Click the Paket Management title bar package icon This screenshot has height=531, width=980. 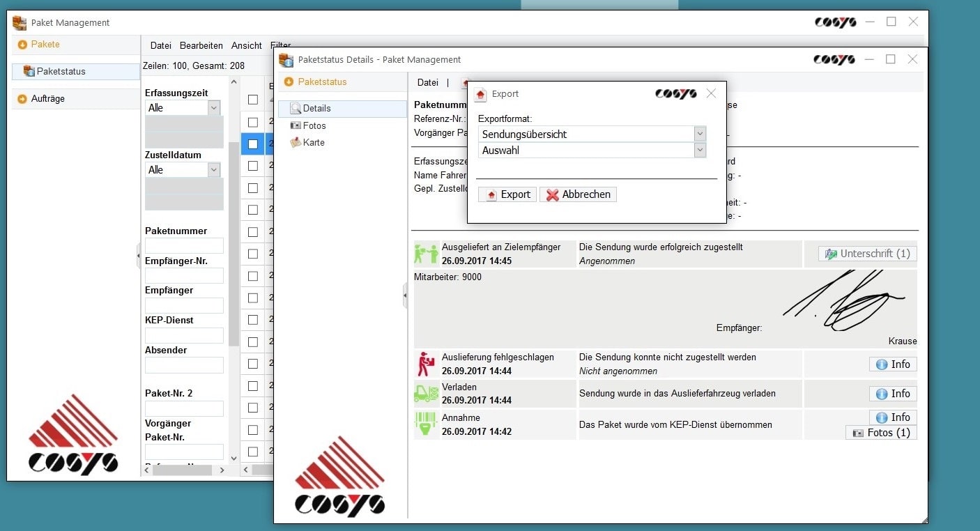(x=20, y=22)
